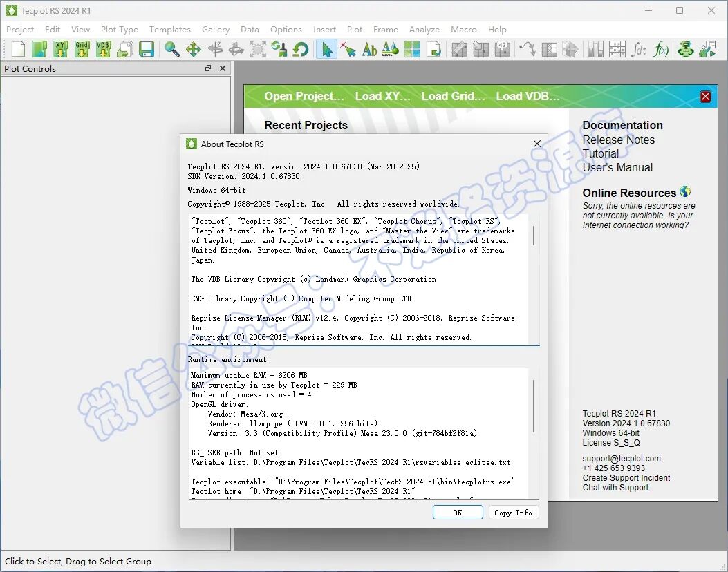
Task: Click the Online Resources globe icon
Action: (685, 191)
